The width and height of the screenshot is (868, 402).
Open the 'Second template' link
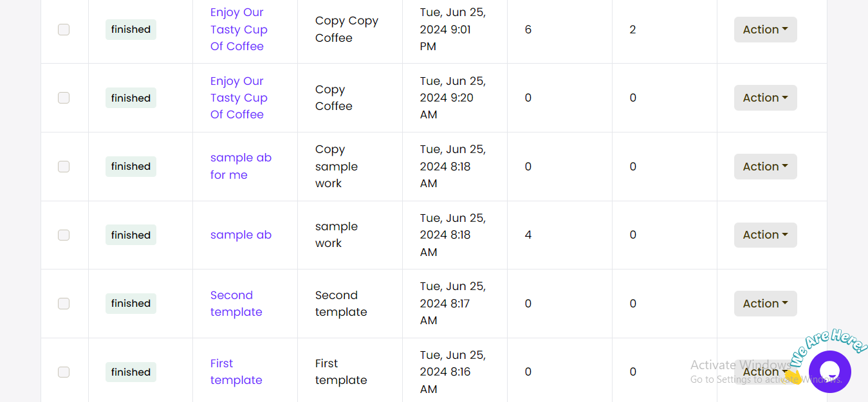(x=236, y=304)
